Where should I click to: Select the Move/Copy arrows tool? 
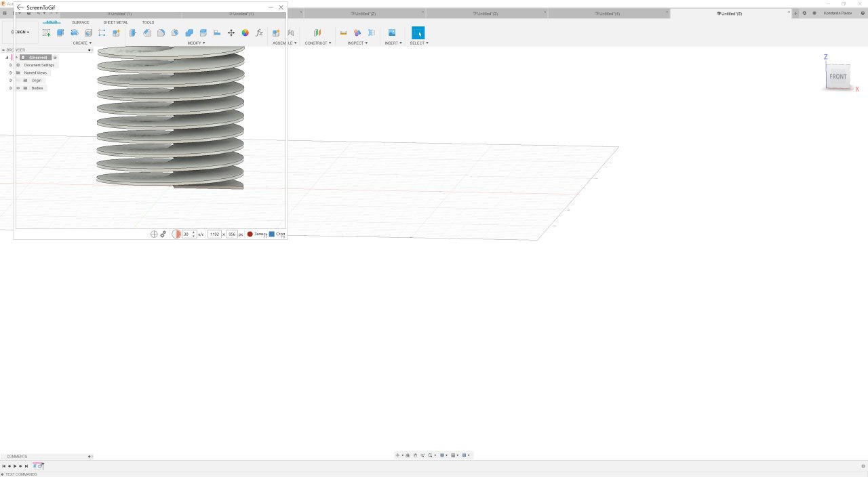point(231,33)
